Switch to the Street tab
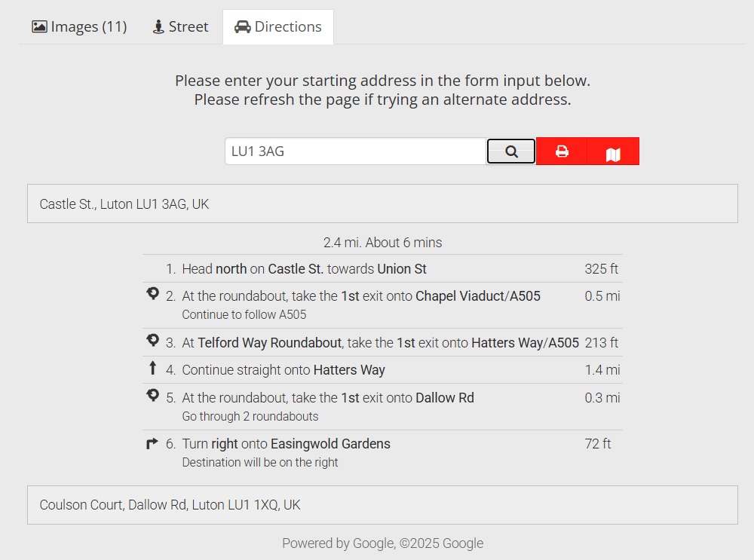 [x=180, y=27]
